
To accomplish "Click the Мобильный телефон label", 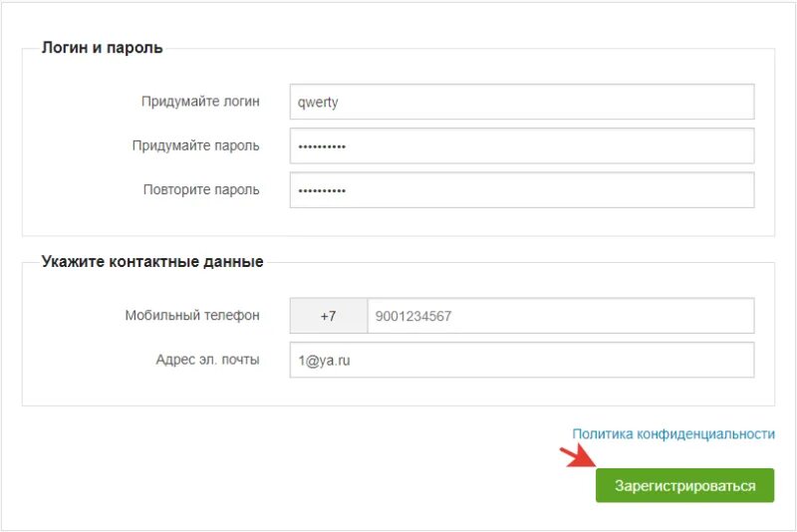I will click(192, 315).
